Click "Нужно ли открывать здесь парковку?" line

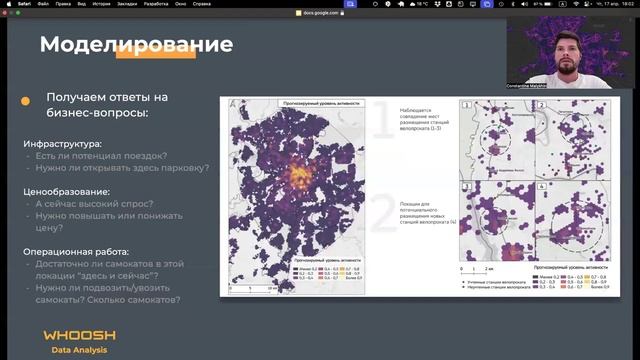[x=122, y=168]
